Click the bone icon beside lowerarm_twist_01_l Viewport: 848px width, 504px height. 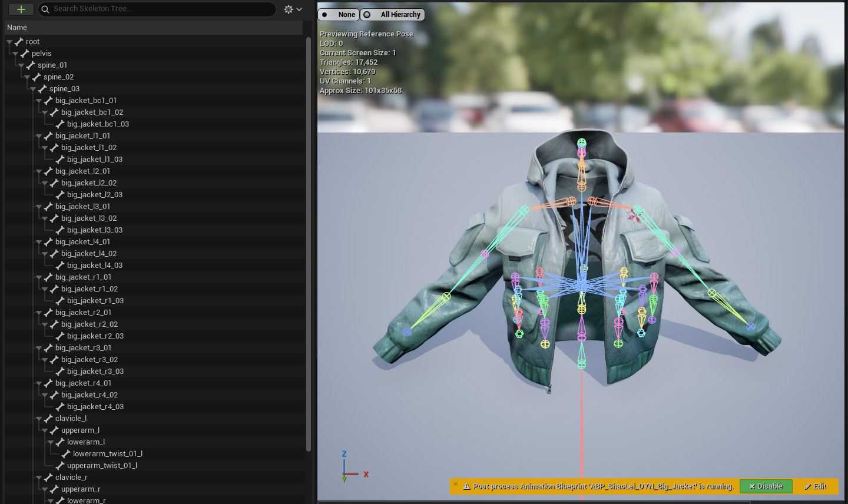click(x=66, y=454)
